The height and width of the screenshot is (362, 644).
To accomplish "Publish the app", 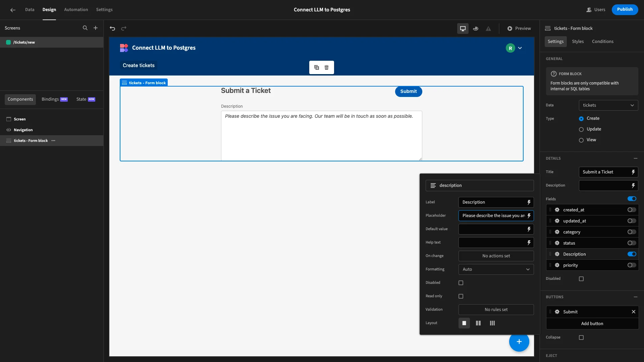I will (x=625, y=9).
